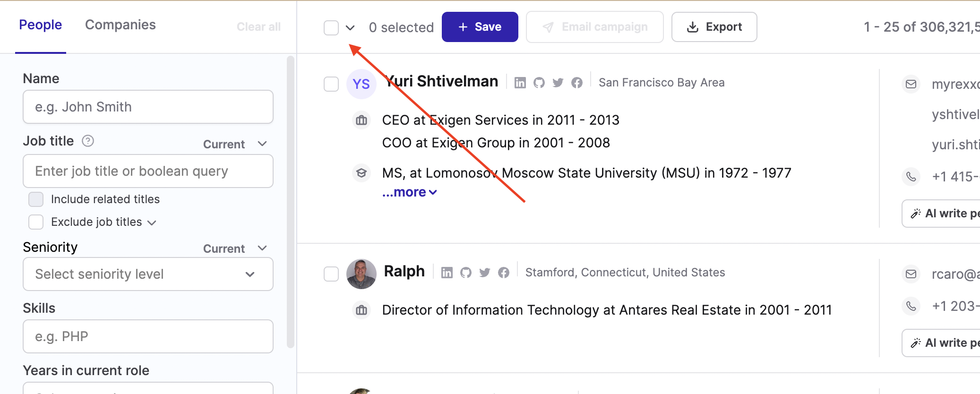Open Yuri Shtivelman's name link
980x394 pixels.
coord(441,81)
